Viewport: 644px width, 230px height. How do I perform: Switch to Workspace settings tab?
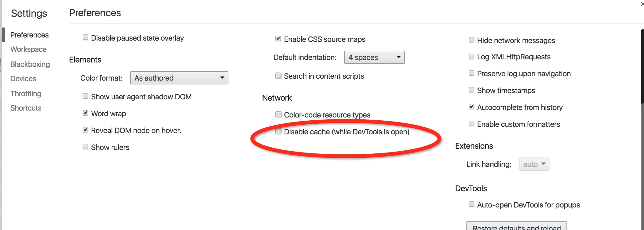point(28,49)
